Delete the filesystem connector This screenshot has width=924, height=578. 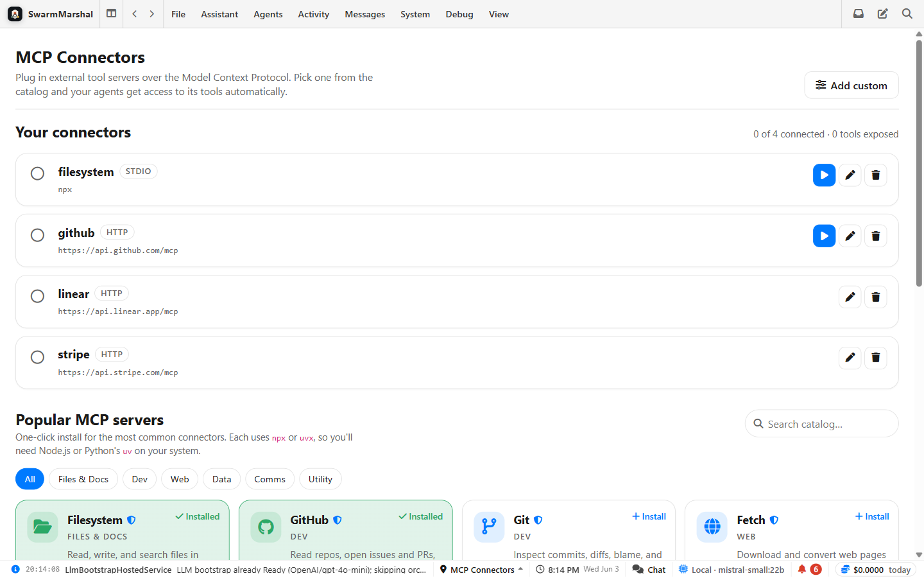[876, 175]
